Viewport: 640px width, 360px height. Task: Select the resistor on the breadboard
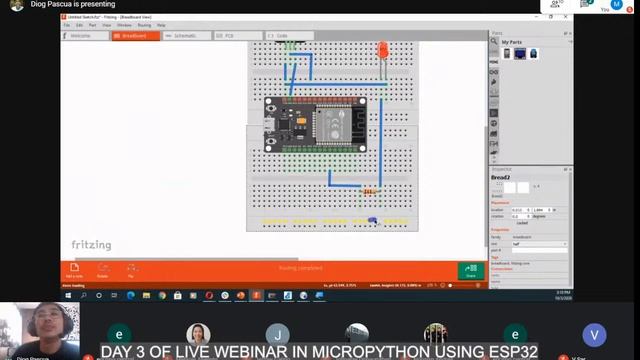click(369, 191)
